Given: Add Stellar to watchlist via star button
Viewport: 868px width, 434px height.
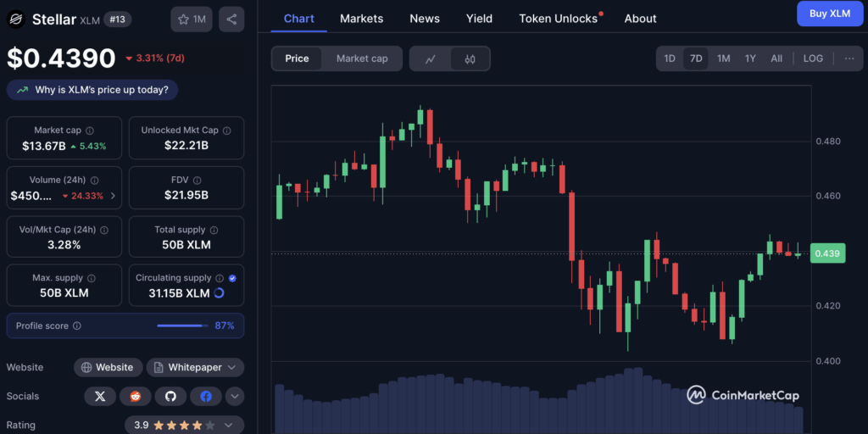Looking at the screenshot, I should coord(192,19).
